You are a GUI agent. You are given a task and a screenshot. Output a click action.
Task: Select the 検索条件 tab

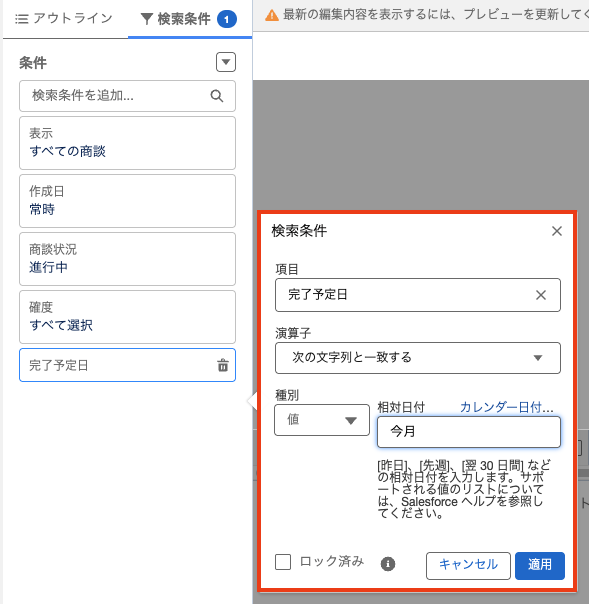click(x=189, y=18)
